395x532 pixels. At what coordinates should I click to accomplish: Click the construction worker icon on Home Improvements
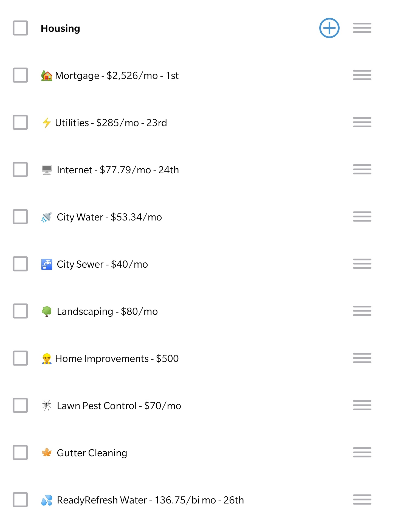click(x=47, y=358)
